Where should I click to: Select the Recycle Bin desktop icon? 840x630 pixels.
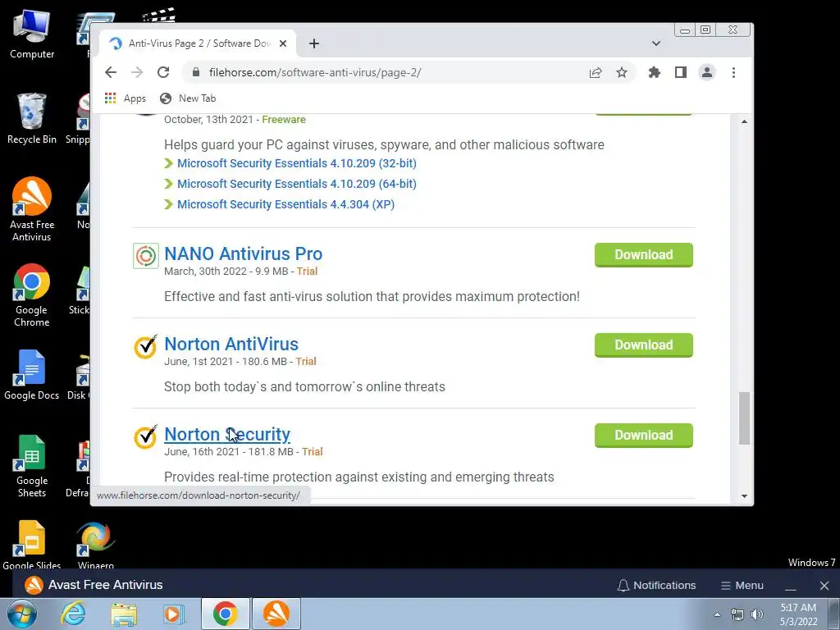tap(32, 119)
